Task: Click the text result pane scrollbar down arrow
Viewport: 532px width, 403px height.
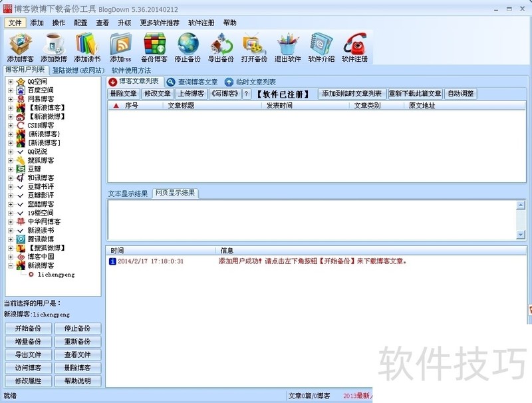Action: point(521,235)
